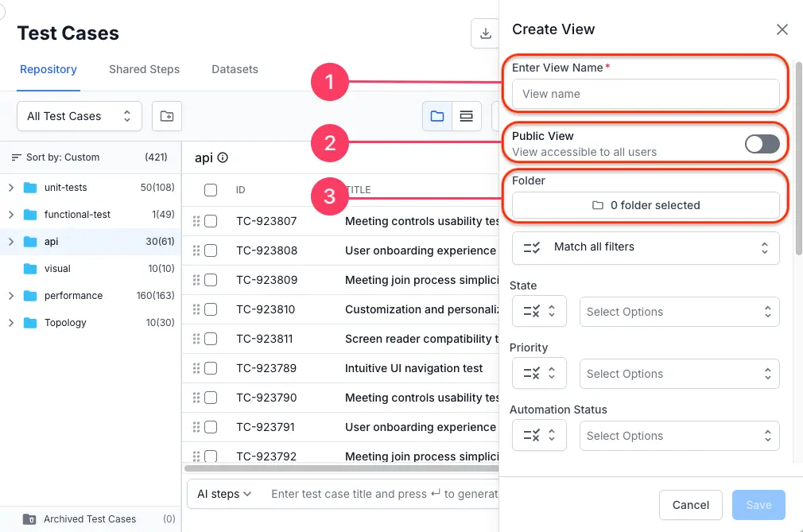Open the State Select Options dropdown
This screenshot has height=532, width=803.
click(679, 311)
